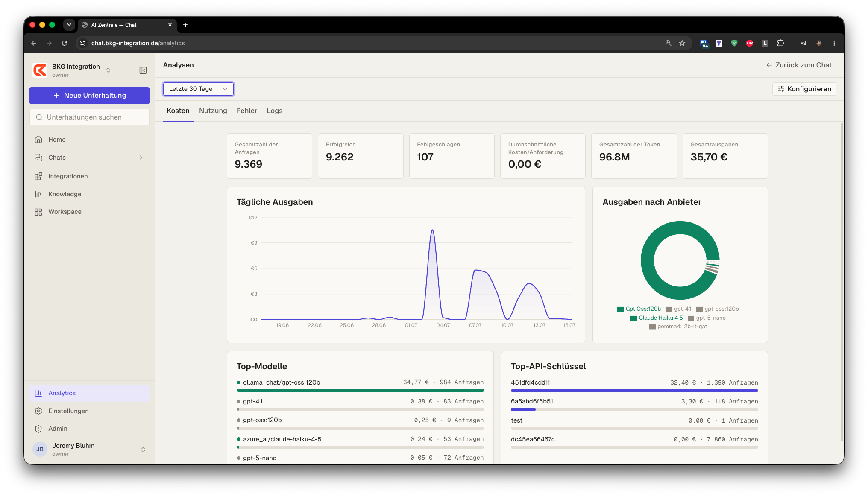
Task: Open the browser extensions puzzle icon
Action: pos(780,43)
